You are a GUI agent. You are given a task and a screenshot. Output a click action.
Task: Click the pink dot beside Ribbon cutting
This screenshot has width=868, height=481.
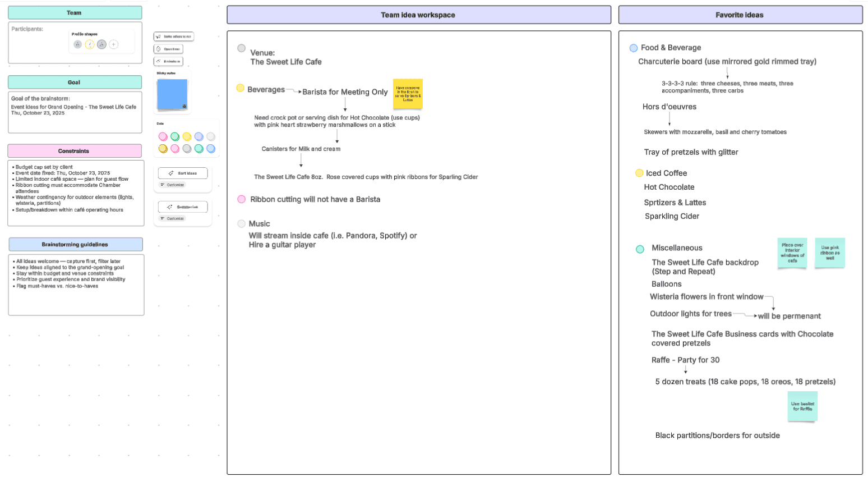tap(241, 199)
